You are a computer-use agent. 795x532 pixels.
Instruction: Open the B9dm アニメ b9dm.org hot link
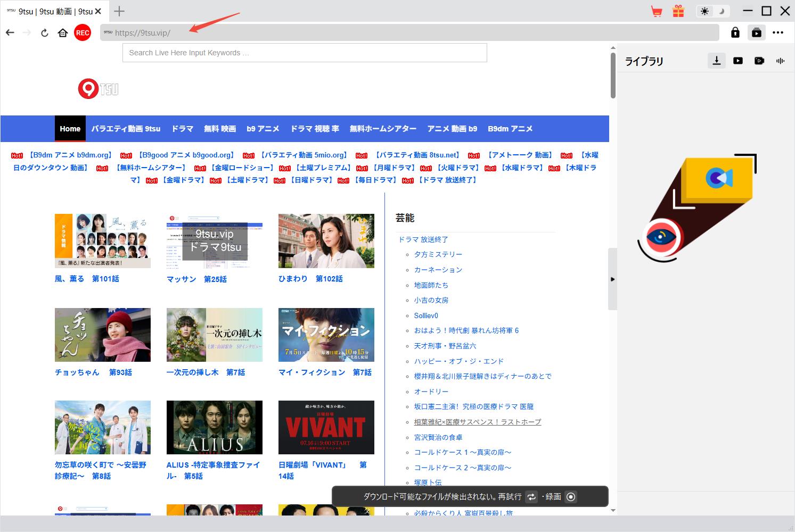(x=70, y=155)
